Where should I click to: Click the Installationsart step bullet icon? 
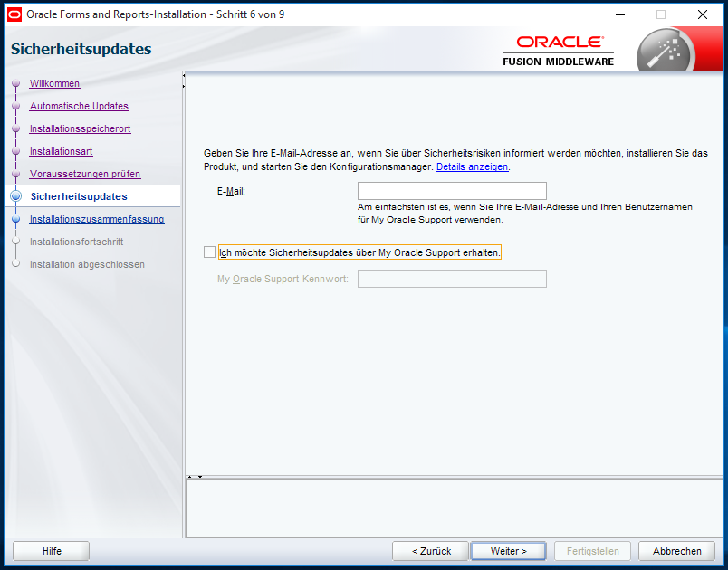(16, 151)
